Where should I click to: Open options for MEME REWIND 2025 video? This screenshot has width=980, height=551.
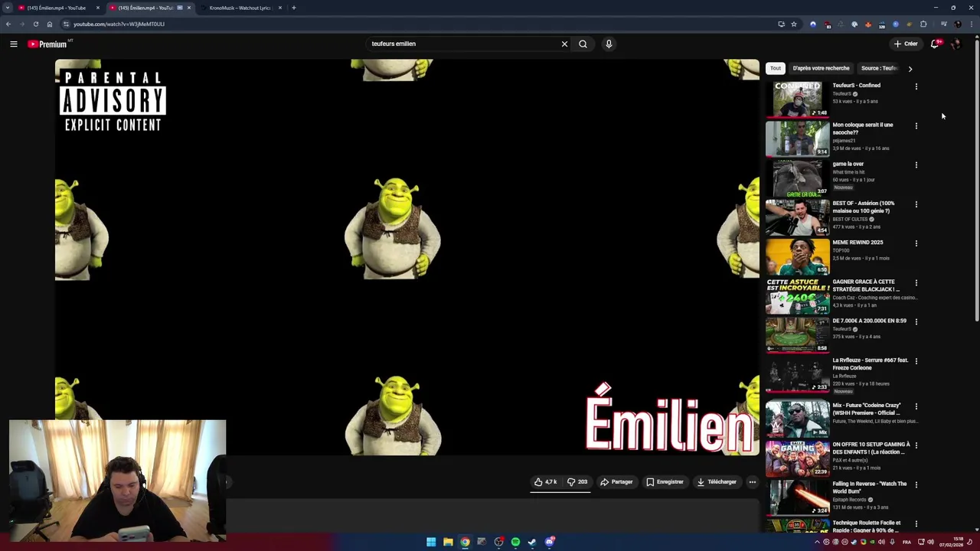[916, 243]
